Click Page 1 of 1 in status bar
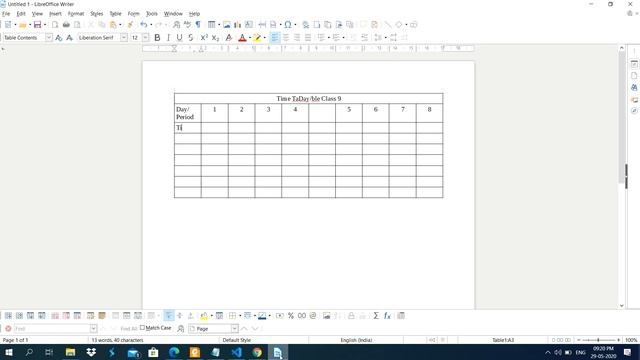 pos(16,340)
